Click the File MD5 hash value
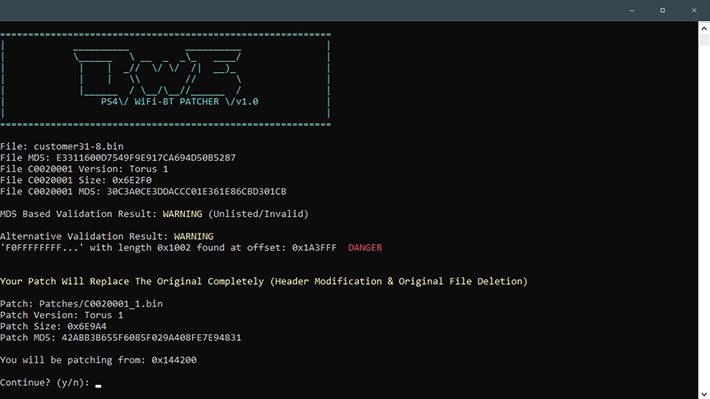The width and height of the screenshot is (710, 399). coord(146,158)
